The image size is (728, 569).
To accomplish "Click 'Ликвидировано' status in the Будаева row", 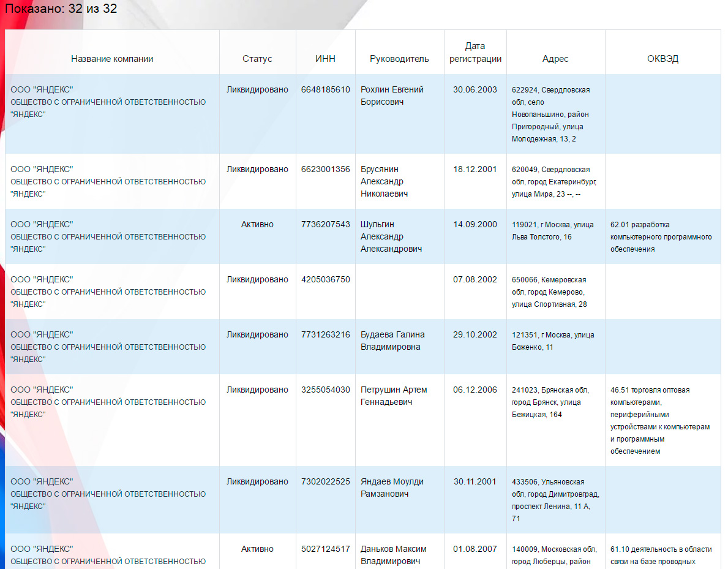I will coord(257,335).
